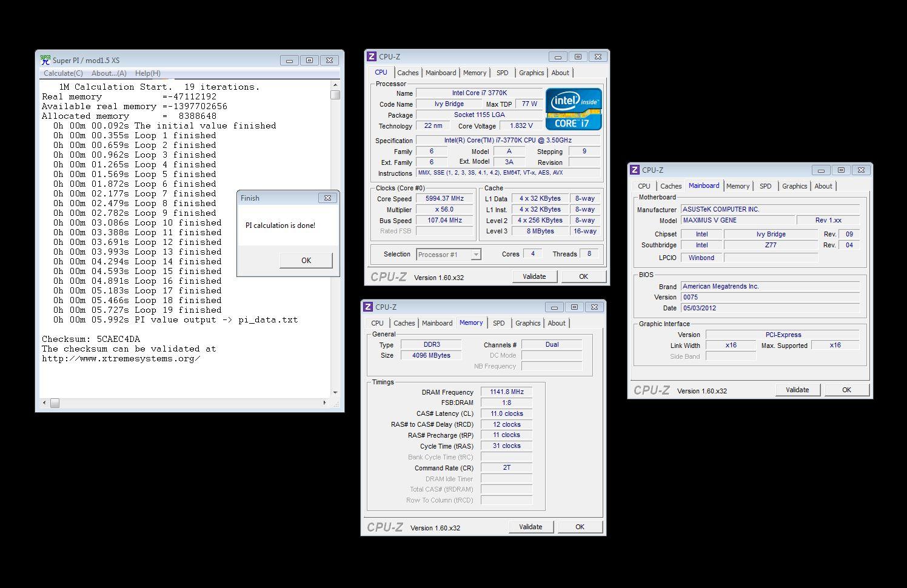This screenshot has width=907, height=588.
Task: Click the xtremesystems.org URL text in Super PI
Action: [121, 359]
